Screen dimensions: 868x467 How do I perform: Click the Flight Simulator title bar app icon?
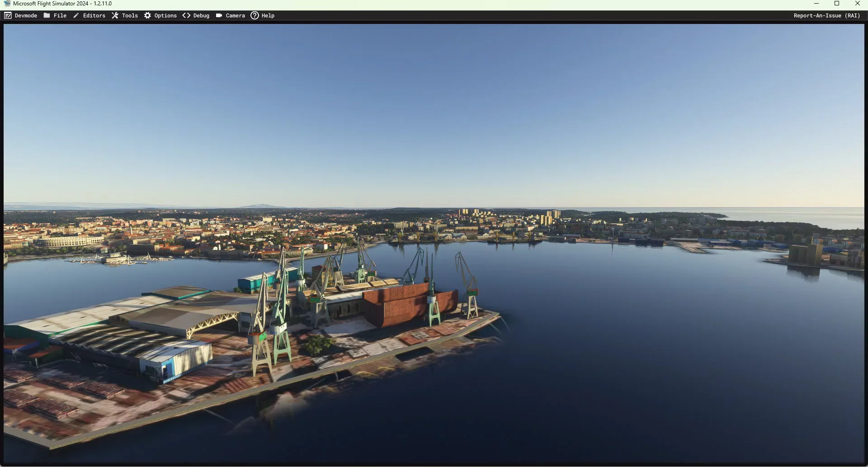[x=7, y=4]
